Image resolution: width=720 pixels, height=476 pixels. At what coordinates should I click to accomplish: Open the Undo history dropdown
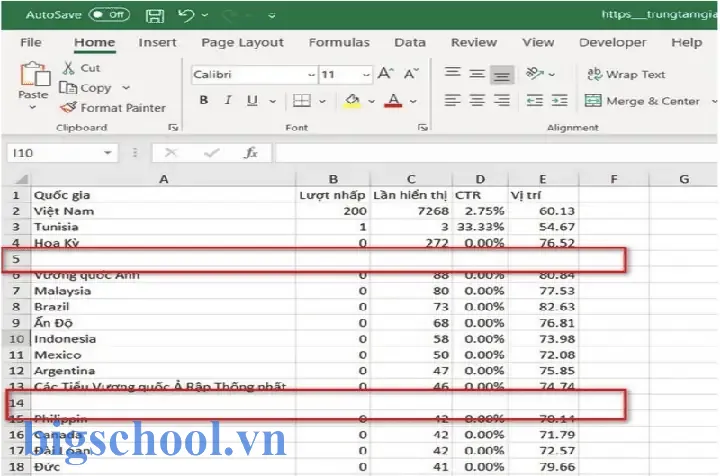tap(205, 16)
